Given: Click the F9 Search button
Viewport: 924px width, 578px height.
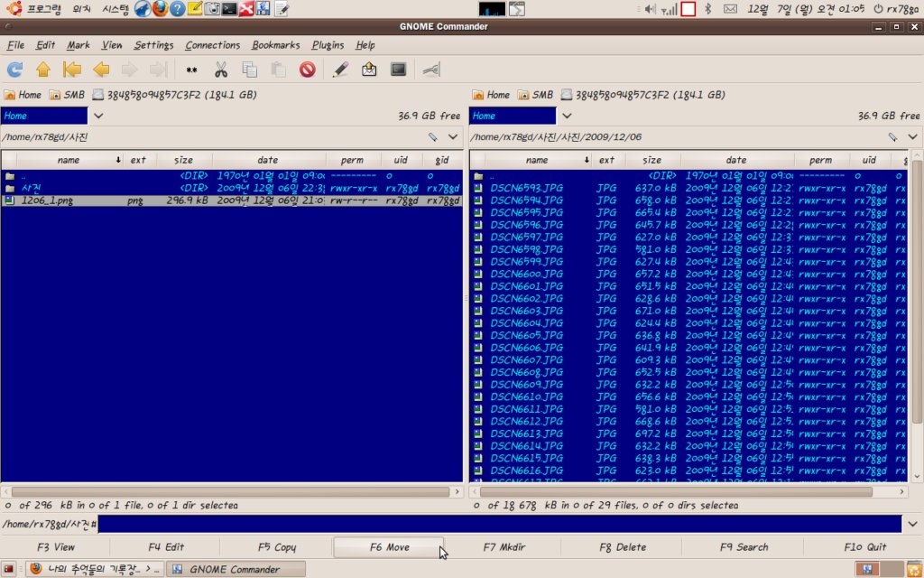Looking at the screenshot, I should pos(744,547).
